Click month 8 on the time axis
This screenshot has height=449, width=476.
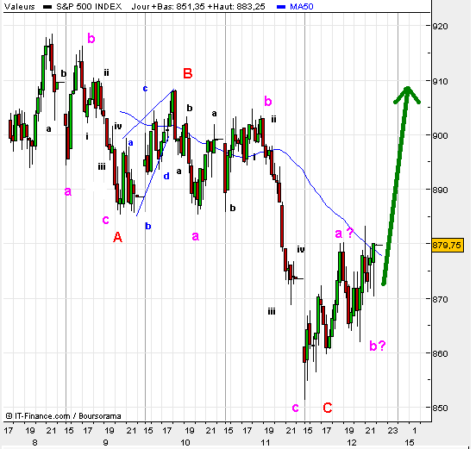click(x=34, y=442)
